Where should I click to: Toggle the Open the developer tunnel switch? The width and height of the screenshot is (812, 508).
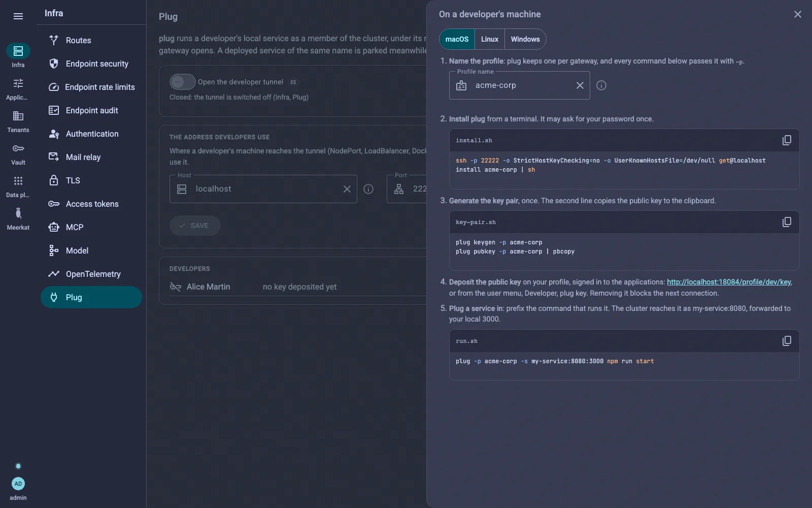pos(182,82)
